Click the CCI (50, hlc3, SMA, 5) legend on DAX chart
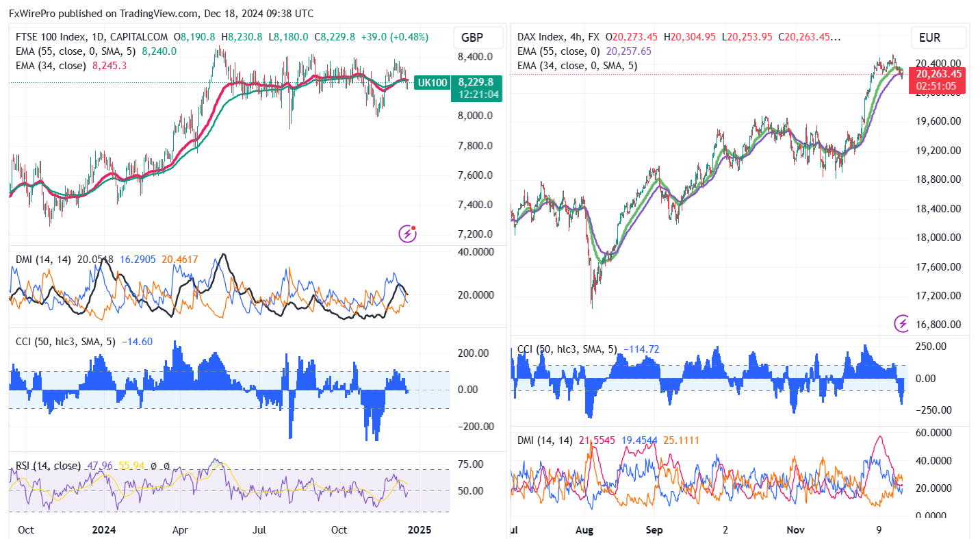Screen dimensions: 980x539 (567, 349)
